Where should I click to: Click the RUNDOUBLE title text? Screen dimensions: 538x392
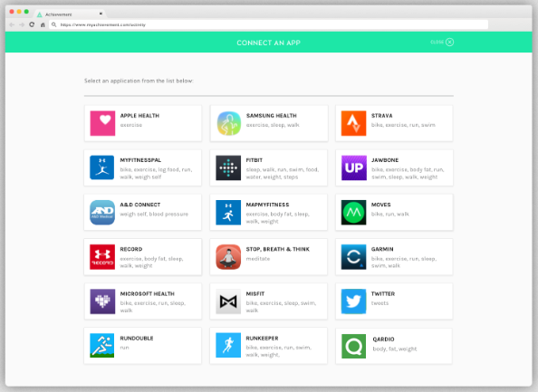(137, 339)
